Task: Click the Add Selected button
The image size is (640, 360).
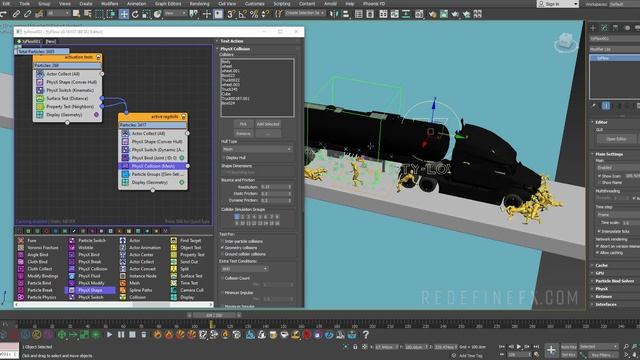Action: (268, 124)
